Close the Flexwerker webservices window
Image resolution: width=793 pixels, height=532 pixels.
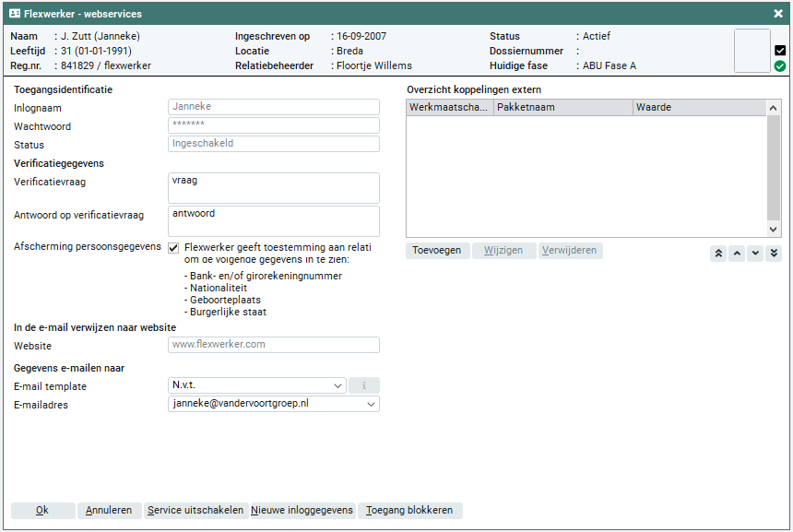(x=777, y=14)
